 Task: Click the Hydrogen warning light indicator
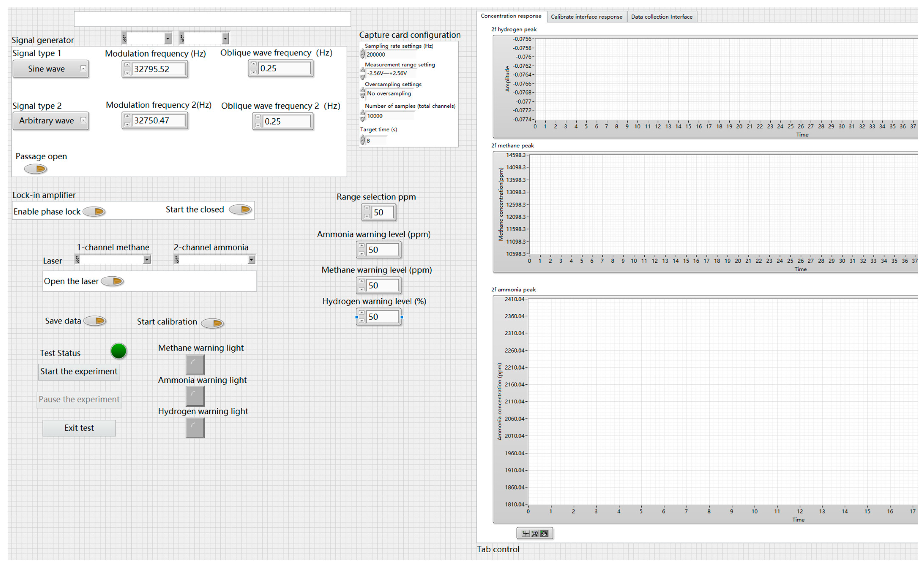pyautogui.click(x=195, y=428)
